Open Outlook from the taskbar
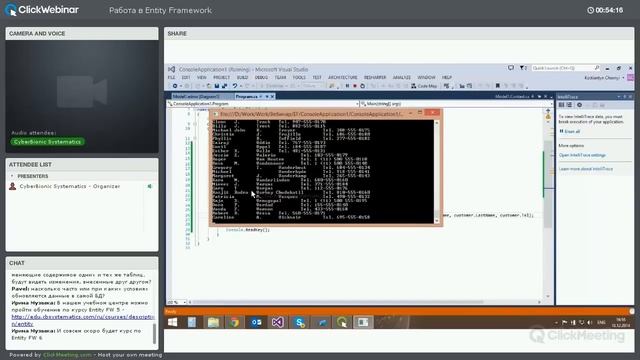The image size is (640, 360). pyautogui.click(x=256, y=322)
